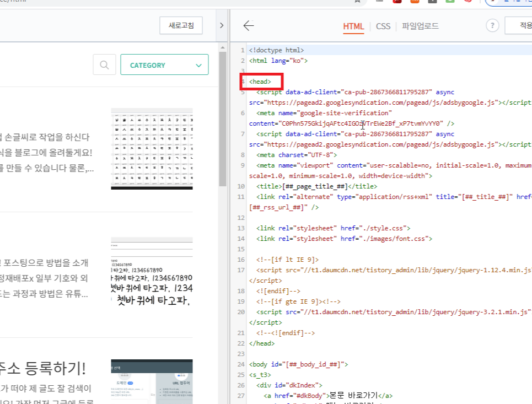This screenshot has height=404, width=532.
Task: Click the <s_t3> tag line
Action: 260,375
